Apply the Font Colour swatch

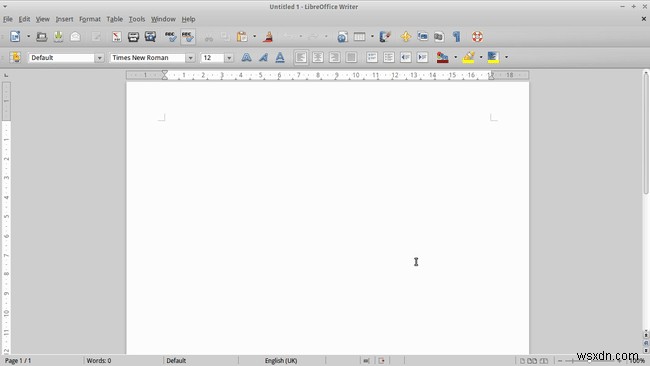tap(443, 57)
